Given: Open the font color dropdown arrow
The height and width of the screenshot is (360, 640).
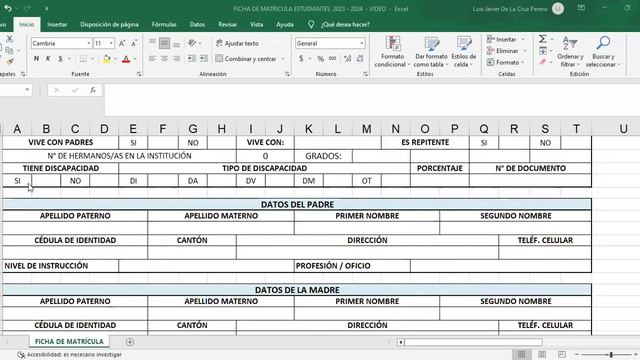Looking at the screenshot, I should pyautogui.click(x=135, y=59).
